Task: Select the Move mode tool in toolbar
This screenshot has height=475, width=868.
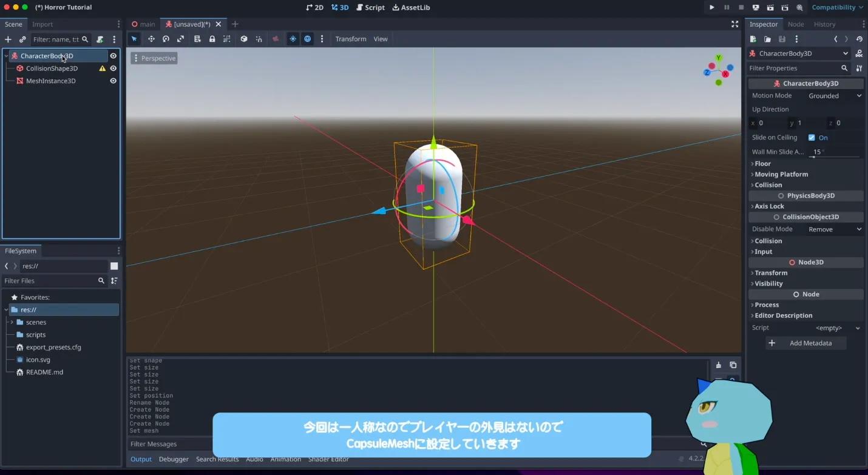Action: tap(151, 39)
